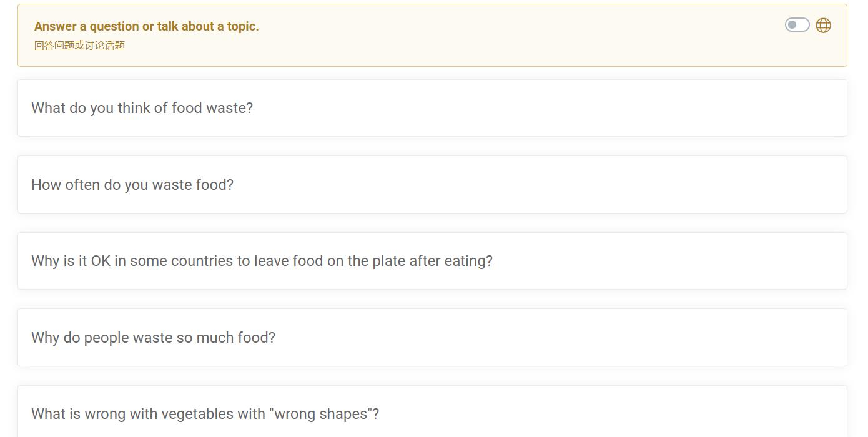Screen dimensions: 868x437
Task: Click the word "topic" in the banner heading
Action: click(x=242, y=26)
